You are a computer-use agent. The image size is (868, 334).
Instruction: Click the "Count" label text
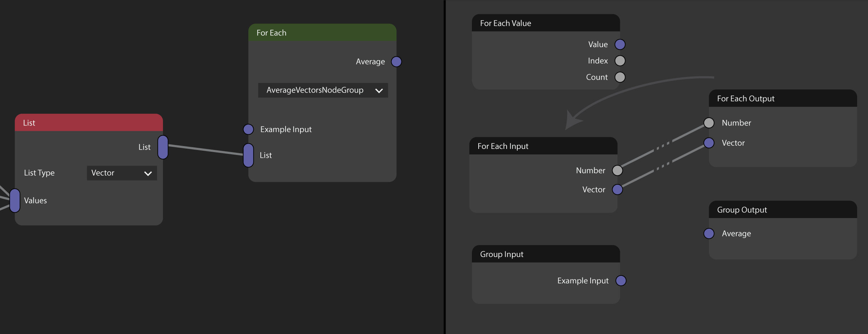click(597, 77)
